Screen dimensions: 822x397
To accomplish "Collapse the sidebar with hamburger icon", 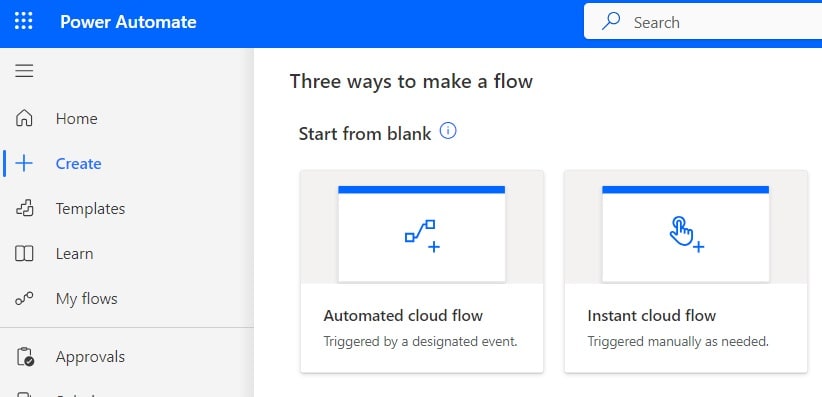I will pos(24,71).
